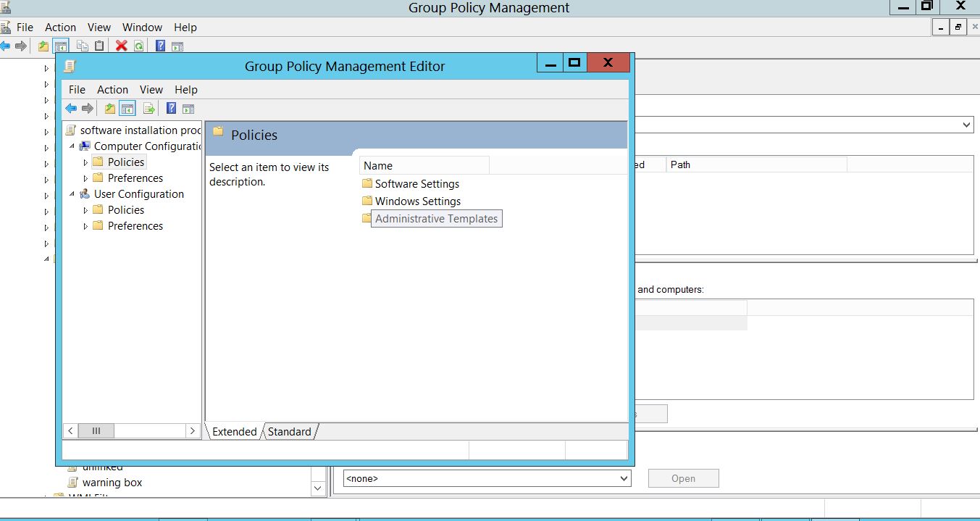Select the Windows Settings folder
This screenshot has width=980, height=521.
click(x=417, y=201)
